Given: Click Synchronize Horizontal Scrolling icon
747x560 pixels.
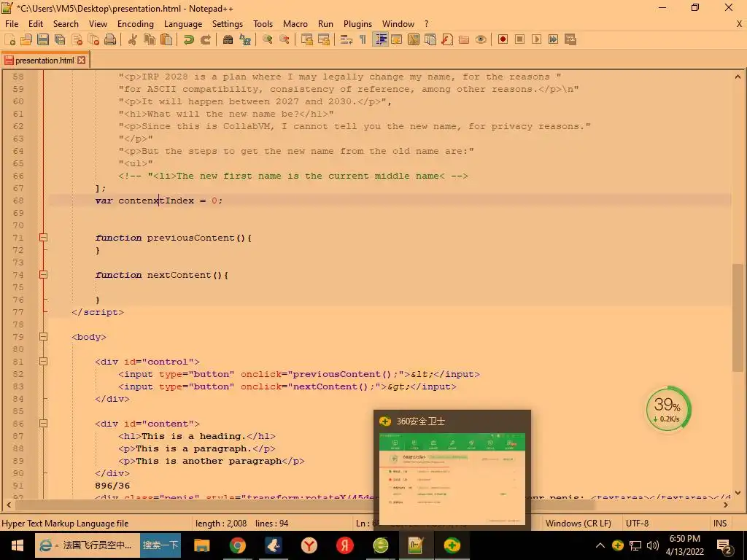Looking at the screenshot, I should 323,39.
